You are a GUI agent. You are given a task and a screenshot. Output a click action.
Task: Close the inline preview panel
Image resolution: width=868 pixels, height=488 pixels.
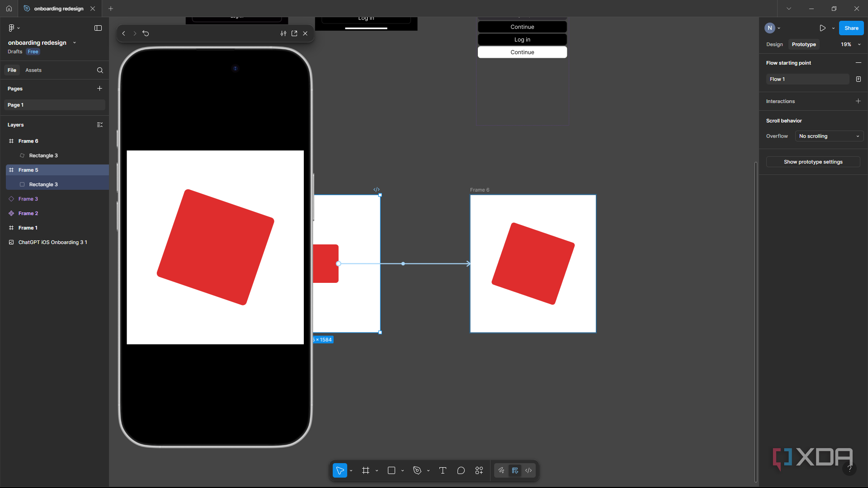(305, 33)
